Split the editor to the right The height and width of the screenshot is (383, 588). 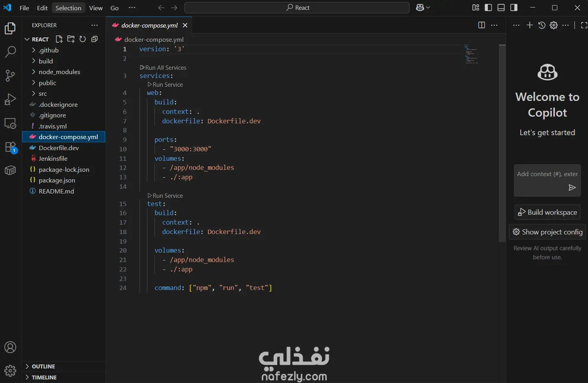(x=481, y=25)
